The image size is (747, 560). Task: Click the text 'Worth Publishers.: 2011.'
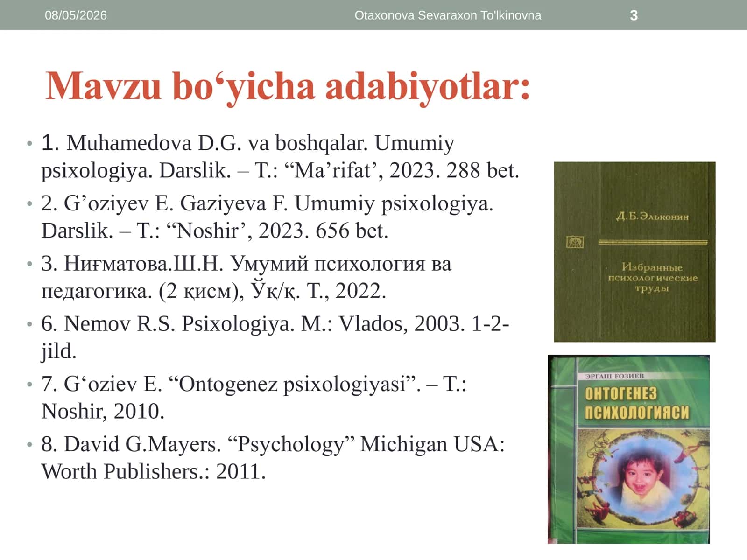154,471
